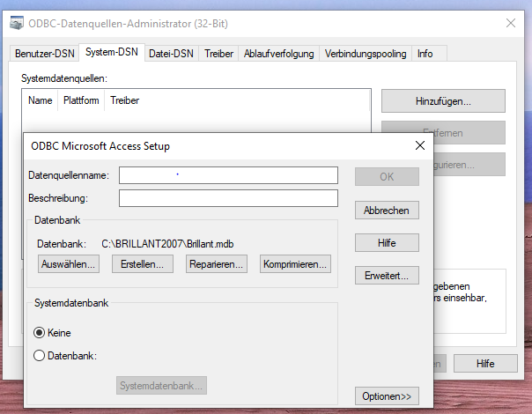This screenshot has height=414, width=532.
Task: Click the Reparieren... button
Action: point(216,263)
